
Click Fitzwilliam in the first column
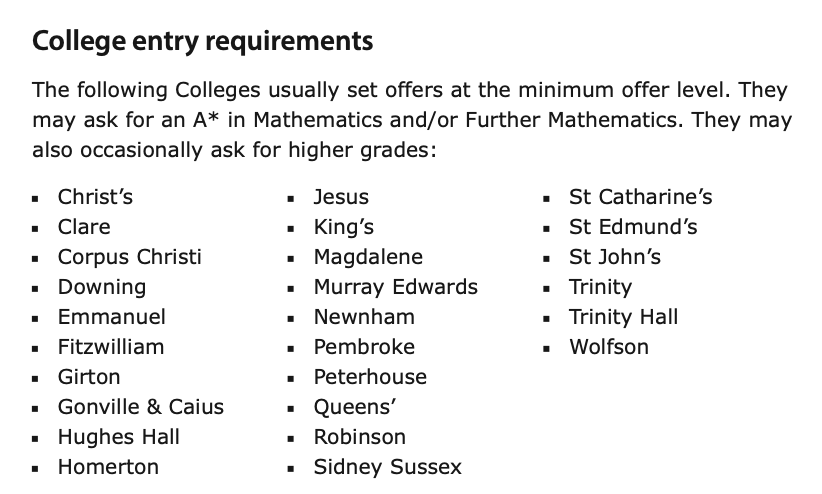[111, 347]
